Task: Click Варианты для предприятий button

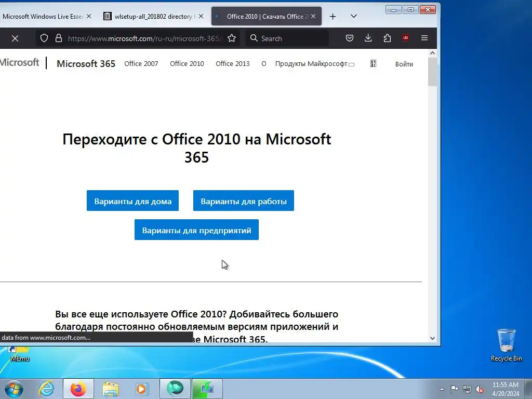Action: (196, 230)
